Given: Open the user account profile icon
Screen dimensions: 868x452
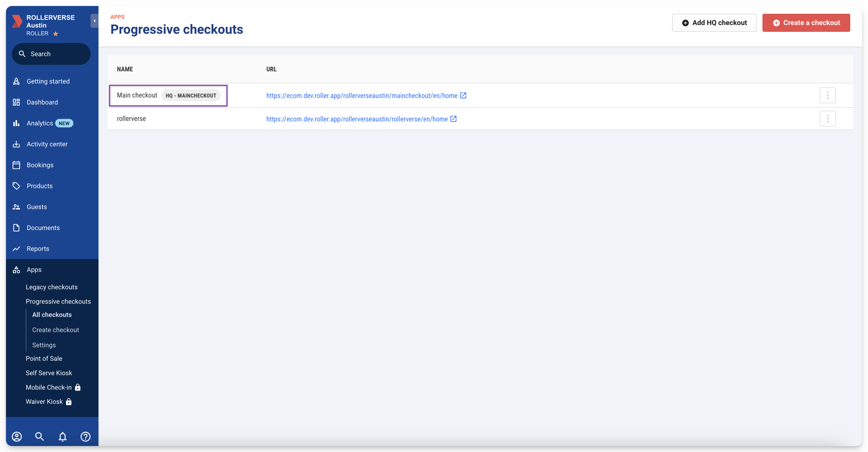Looking at the screenshot, I should pos(17,437).
